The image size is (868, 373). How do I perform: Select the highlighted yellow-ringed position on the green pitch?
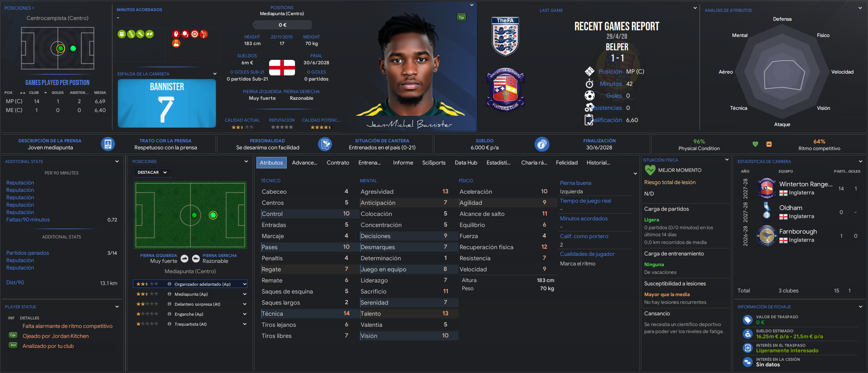tap(213, 215)
